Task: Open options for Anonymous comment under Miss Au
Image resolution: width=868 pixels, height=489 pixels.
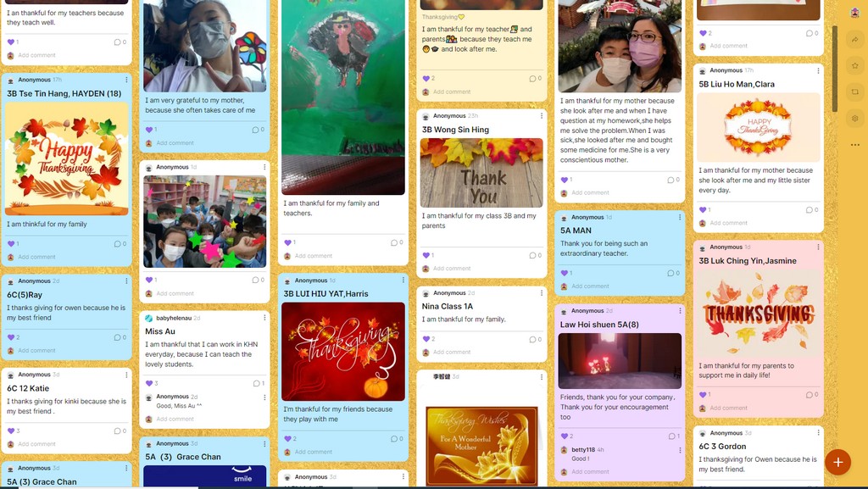Action: [264, 397]
